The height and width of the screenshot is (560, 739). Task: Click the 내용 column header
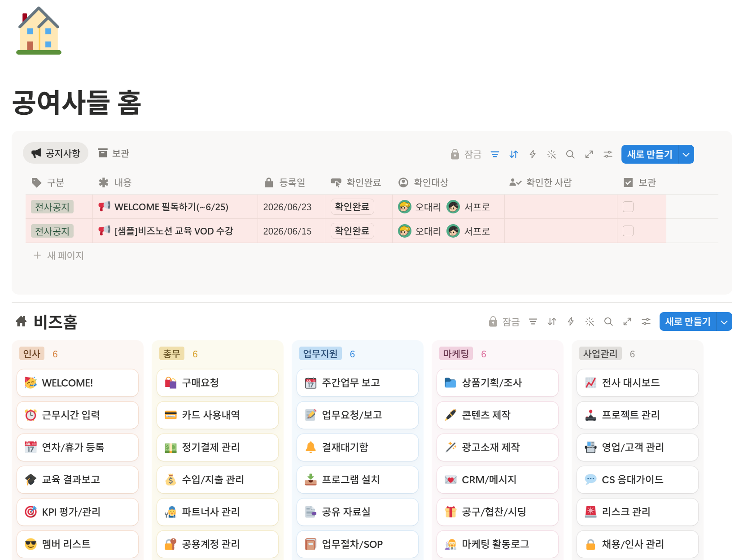click(x=175, y=182)
